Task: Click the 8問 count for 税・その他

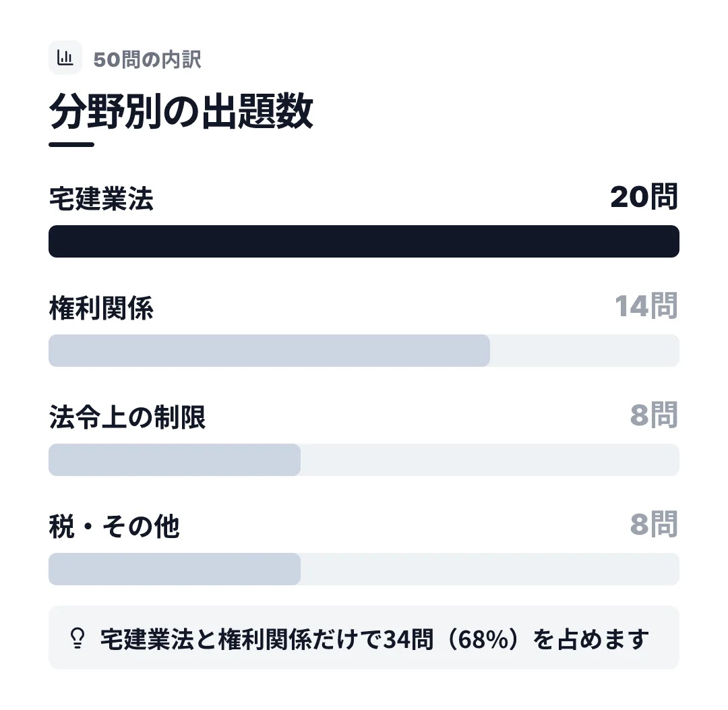Action: 654,525
